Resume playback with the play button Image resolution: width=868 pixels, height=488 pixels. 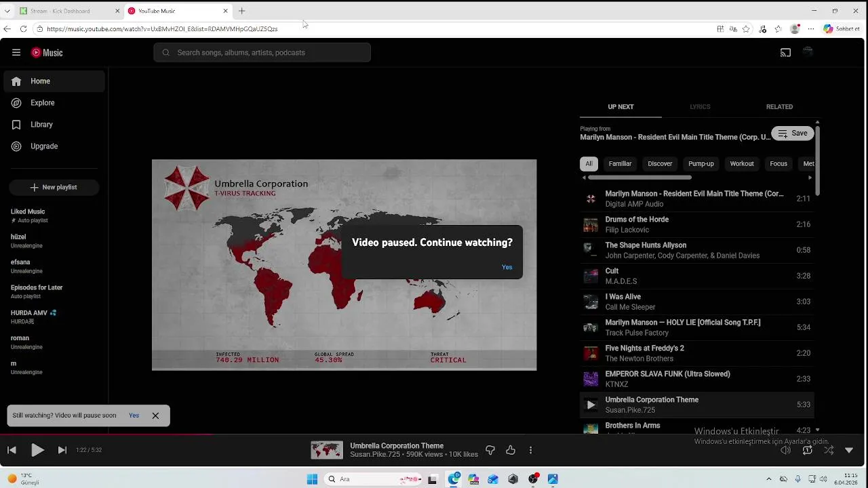[x=37, y=450]
